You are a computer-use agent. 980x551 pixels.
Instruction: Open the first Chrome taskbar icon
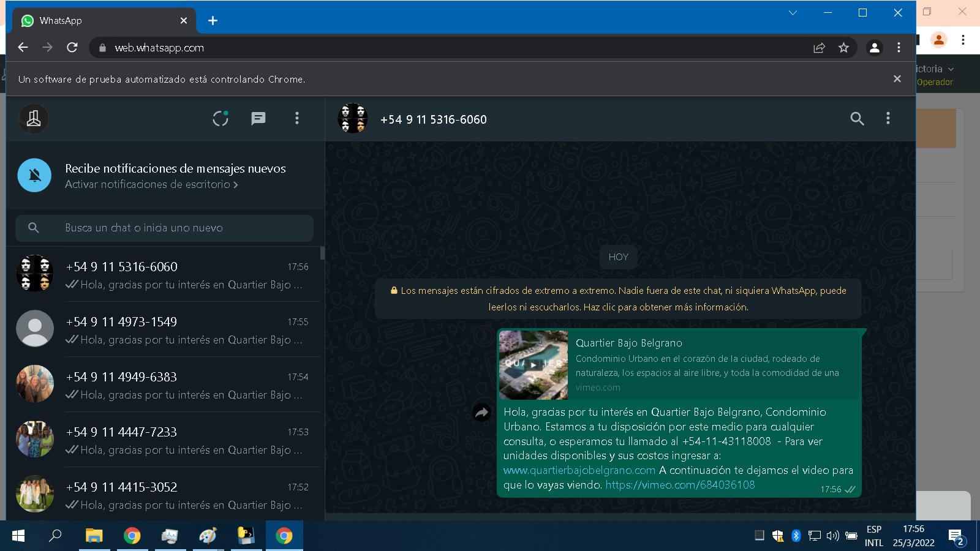(x=132, y=536)
